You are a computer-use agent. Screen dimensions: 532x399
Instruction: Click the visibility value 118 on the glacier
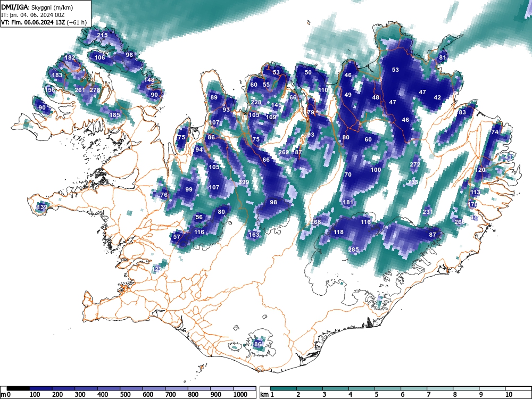(338, 232)
